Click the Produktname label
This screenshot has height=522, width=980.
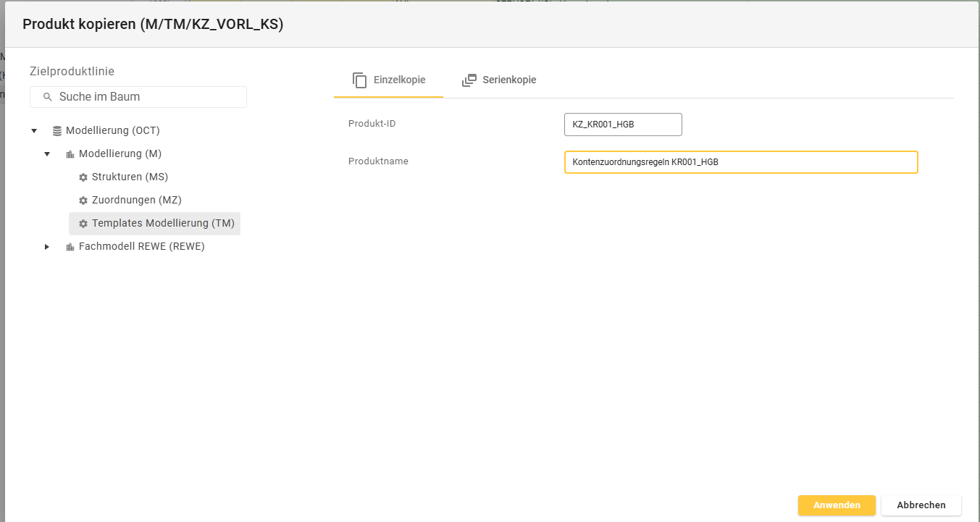pyautogui.click(x=378, y=161)
